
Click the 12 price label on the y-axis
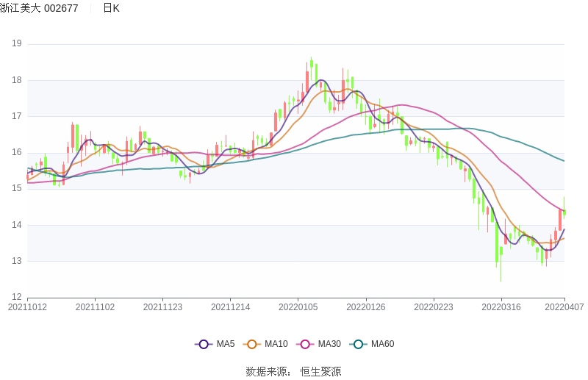click(16, 297)
